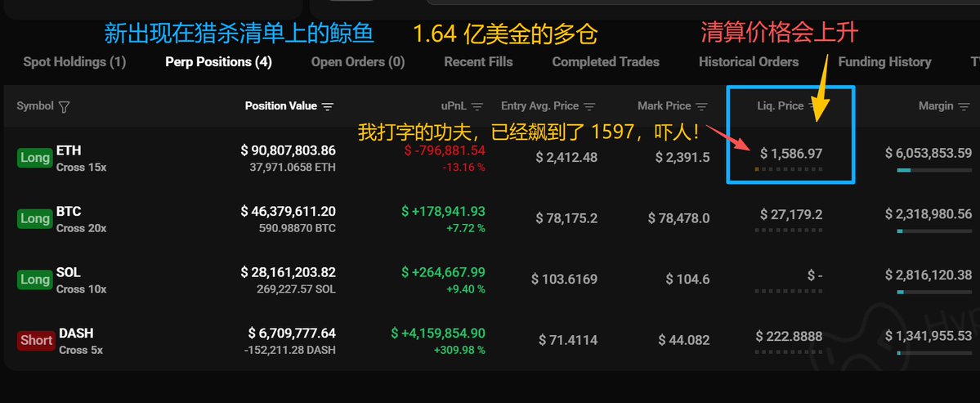The height and width of the screenshot is (403, 980).
Task: Click SOL entry price $ 103.6169
Action: click(564, 280)
